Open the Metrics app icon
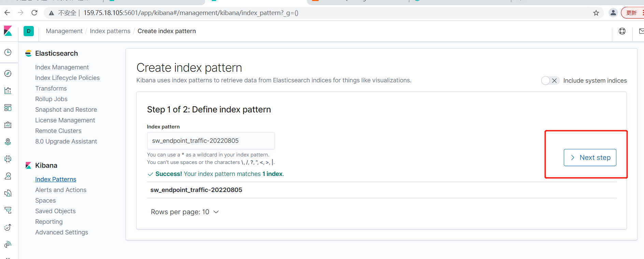This screenshot has width=644, height=259. (8, 176)
